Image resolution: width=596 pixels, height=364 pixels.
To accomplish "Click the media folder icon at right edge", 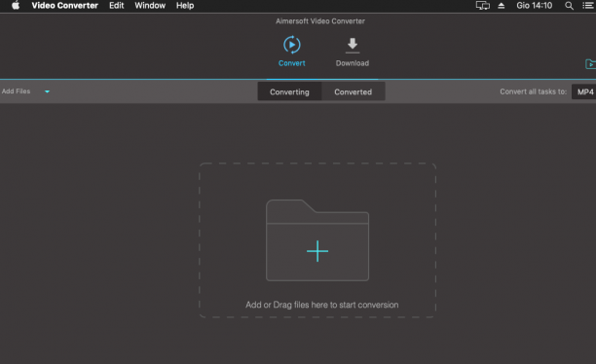I will (x=591, y=64).
